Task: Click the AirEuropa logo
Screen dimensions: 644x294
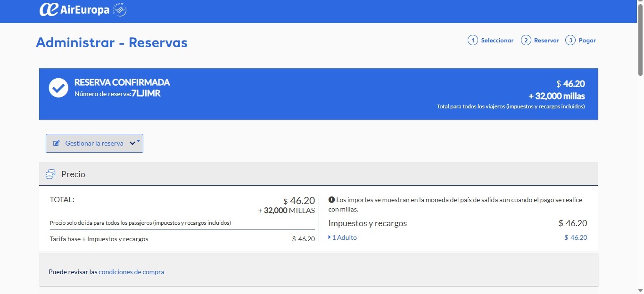Action: [74, 10]
